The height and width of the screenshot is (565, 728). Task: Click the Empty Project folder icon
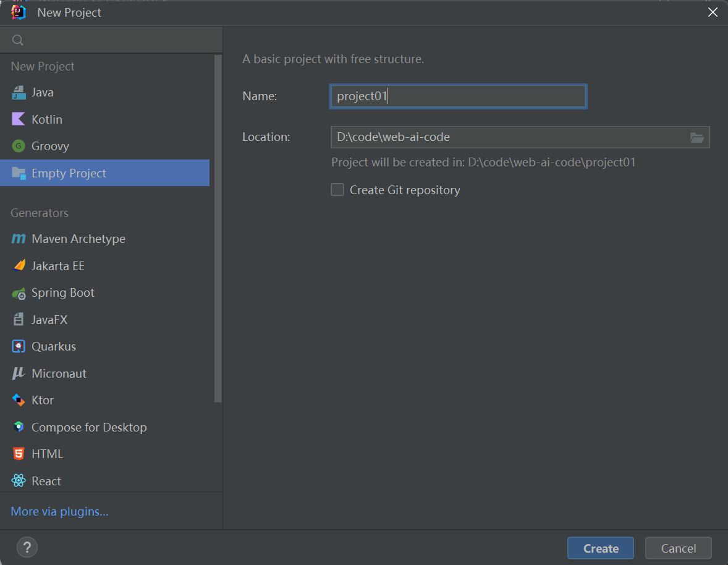click(x=19, y=173)
